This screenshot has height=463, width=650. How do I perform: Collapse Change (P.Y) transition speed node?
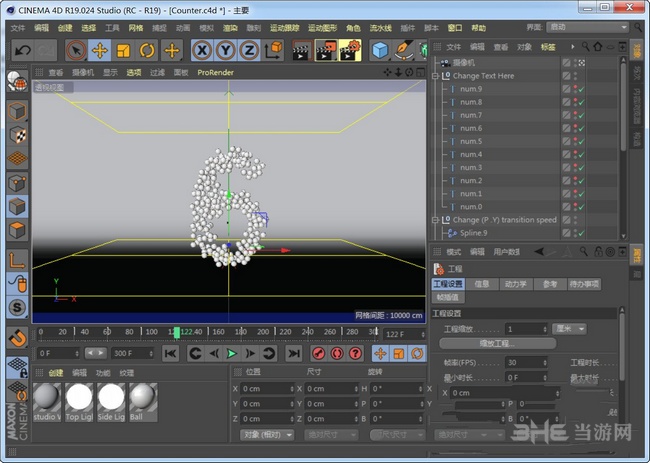pyautogui.click(x=435, y=220)
